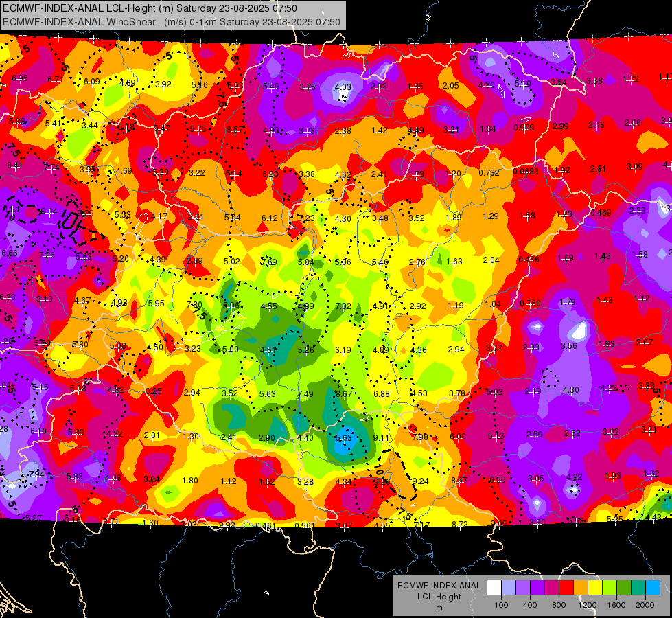Click the wind shear value '9.11'
This screenshot has width=672, height=618.
(x=382, y=437)
